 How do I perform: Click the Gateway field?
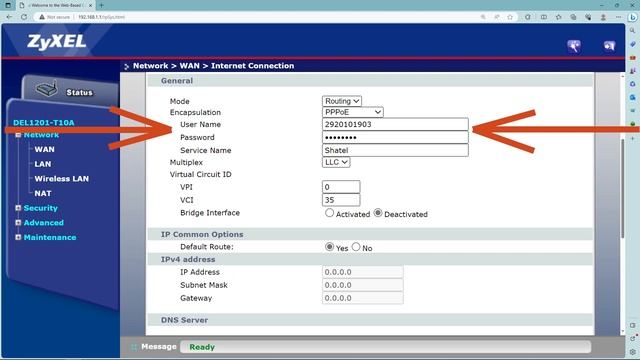point(362,298)
